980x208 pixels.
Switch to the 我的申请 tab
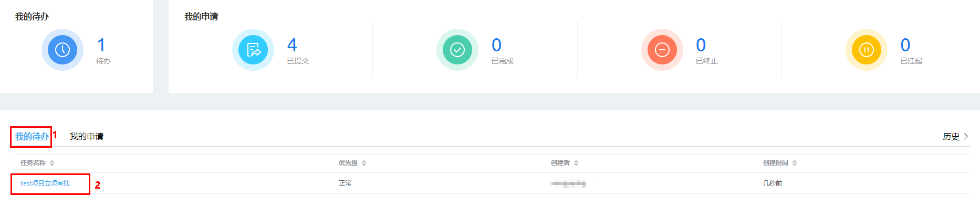87,136
